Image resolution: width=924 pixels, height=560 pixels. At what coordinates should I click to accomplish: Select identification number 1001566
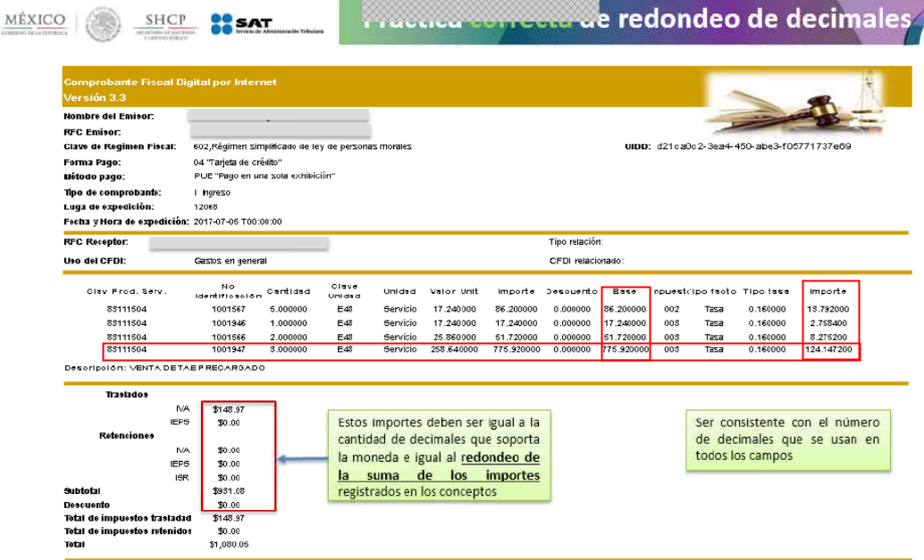coord(229,338)
